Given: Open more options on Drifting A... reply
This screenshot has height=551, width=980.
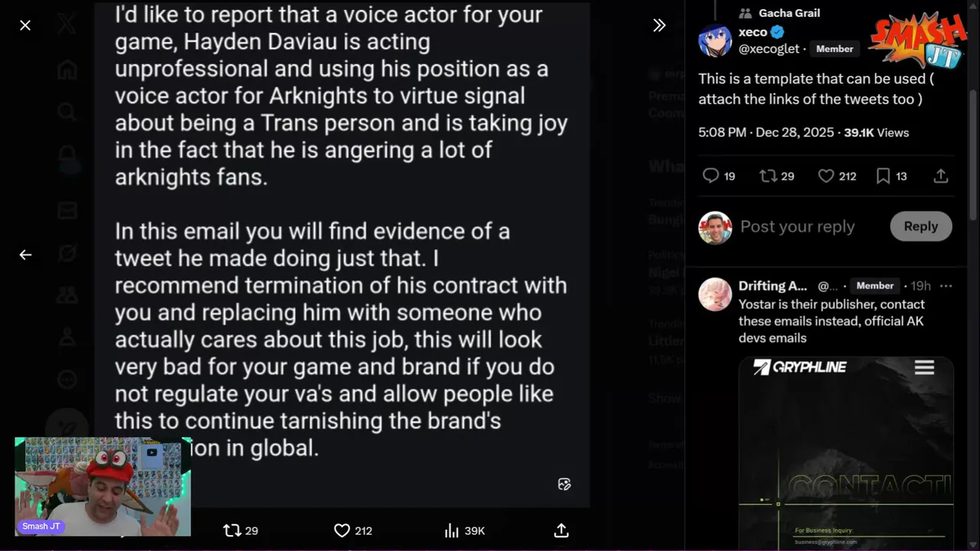Looking at the screenshot, I should point(946,286).
